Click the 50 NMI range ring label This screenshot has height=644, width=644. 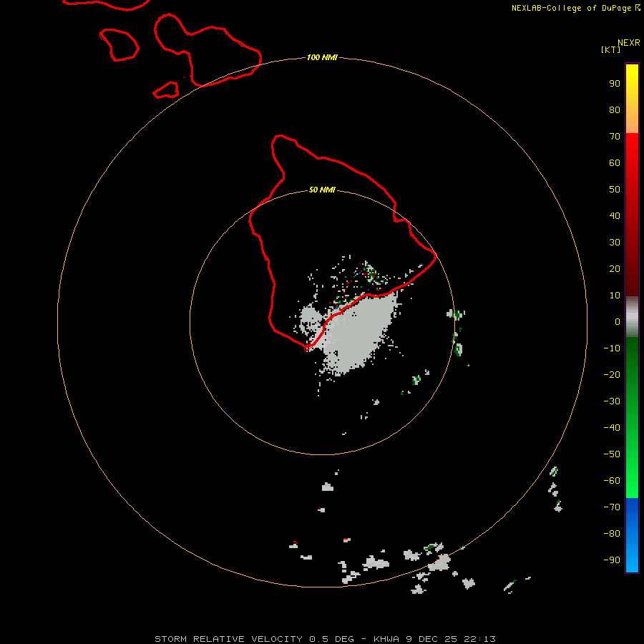[322, 190]
